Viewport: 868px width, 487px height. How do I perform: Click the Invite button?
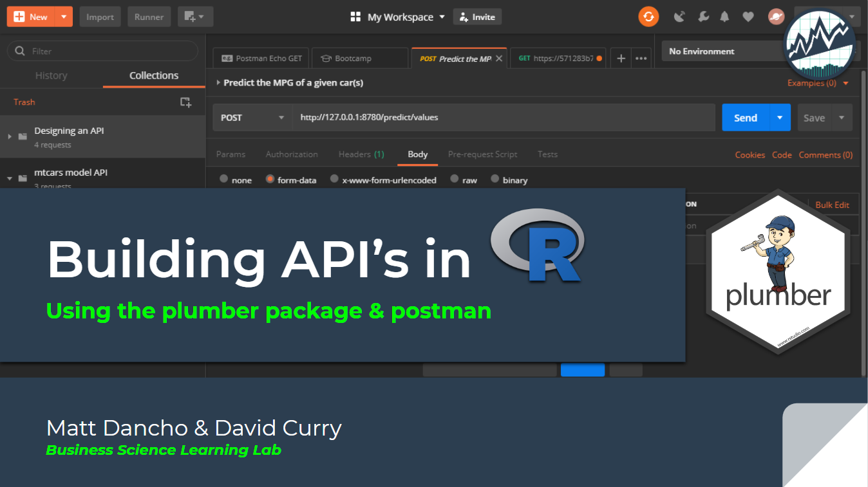[477, 17]
